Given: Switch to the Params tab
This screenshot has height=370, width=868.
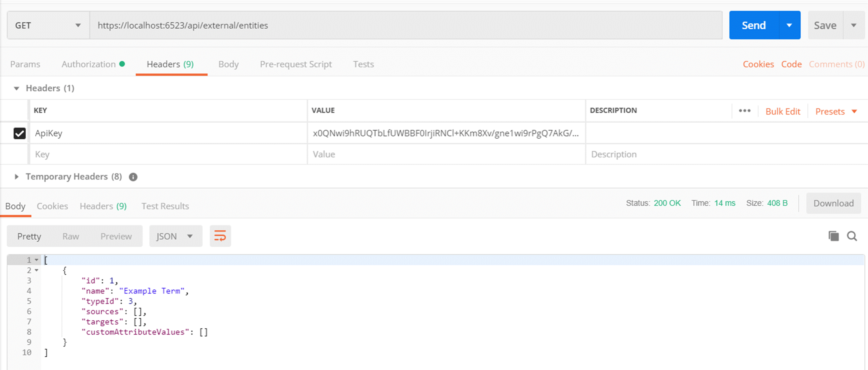Looking at the screenshot, I should click(x=25, y=64).
